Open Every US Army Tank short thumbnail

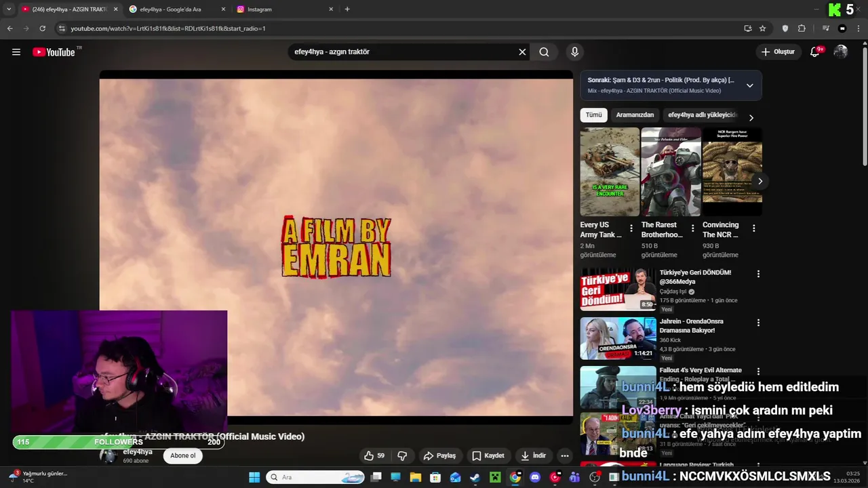(x=610, y=171)
